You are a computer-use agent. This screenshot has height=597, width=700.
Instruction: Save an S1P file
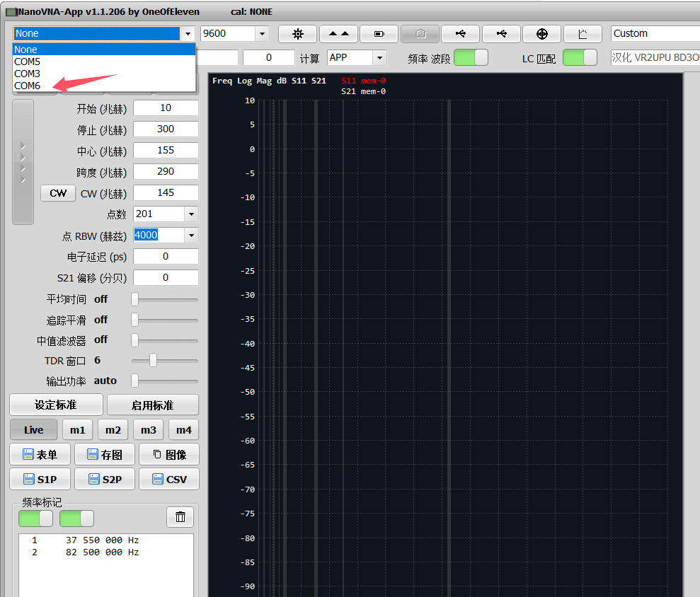pyautogui.click(x=40, y=479)
